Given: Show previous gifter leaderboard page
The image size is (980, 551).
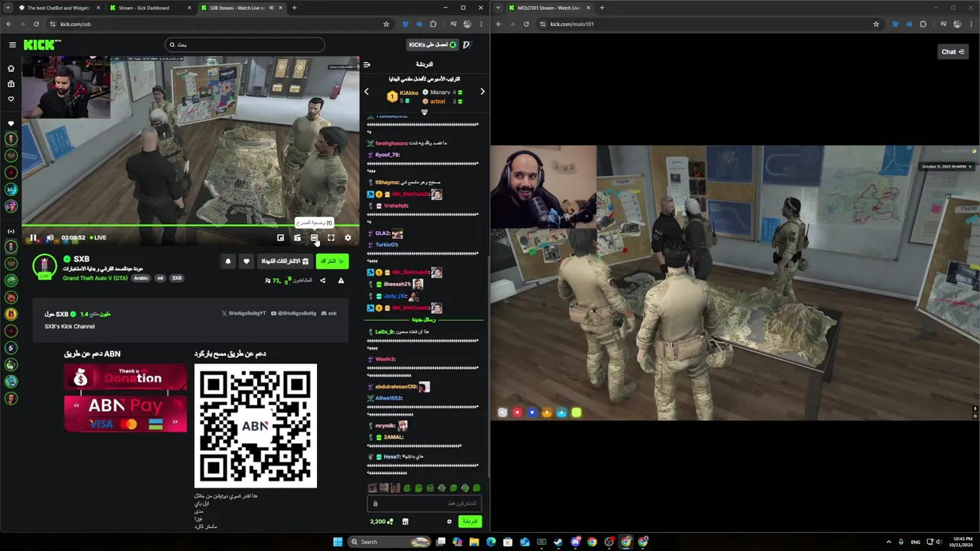Looking at the screenshot, I should pyautogui.click(x=366, y=92).
